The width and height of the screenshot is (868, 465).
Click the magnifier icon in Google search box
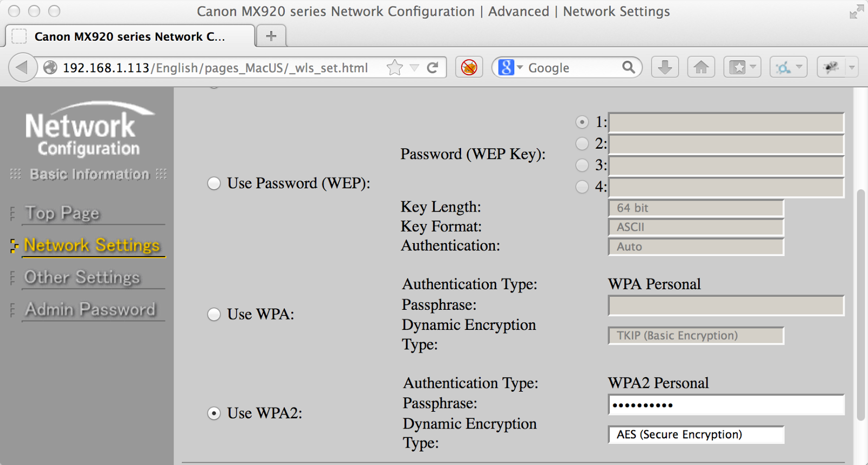coord(628,67)
